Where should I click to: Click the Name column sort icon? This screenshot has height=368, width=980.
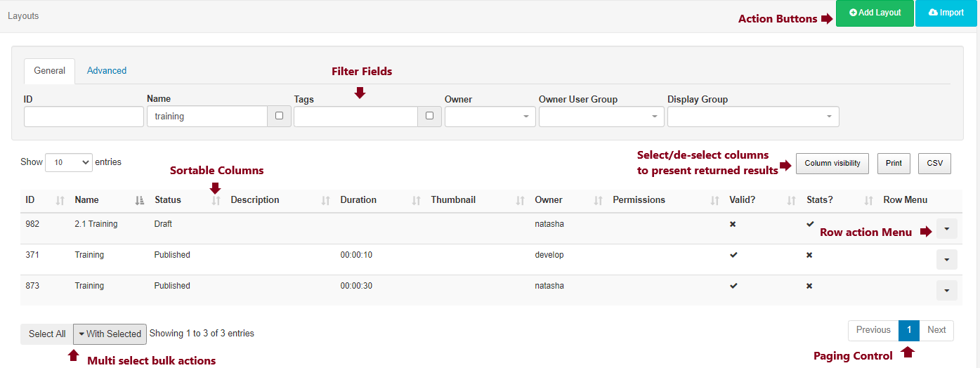coord(139,201)
